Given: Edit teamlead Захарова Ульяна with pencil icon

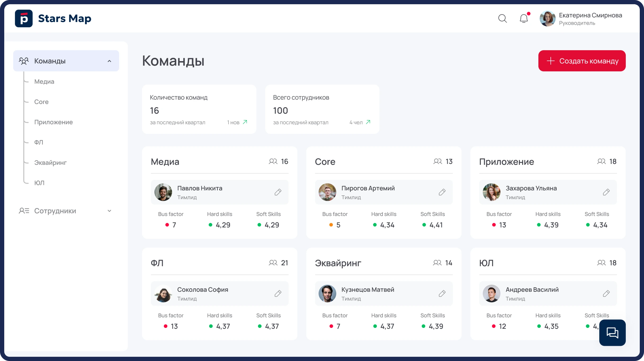Looking at the screenshot, I should [606, 192].
